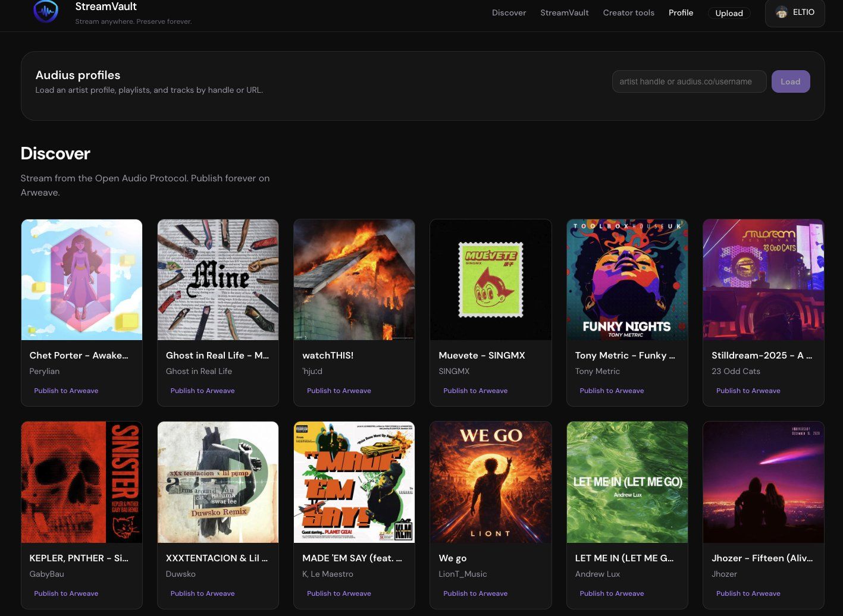This screenshot has width=843, height=616.
Task: Switch to the StreamVault section
Action: click(564, 12)
